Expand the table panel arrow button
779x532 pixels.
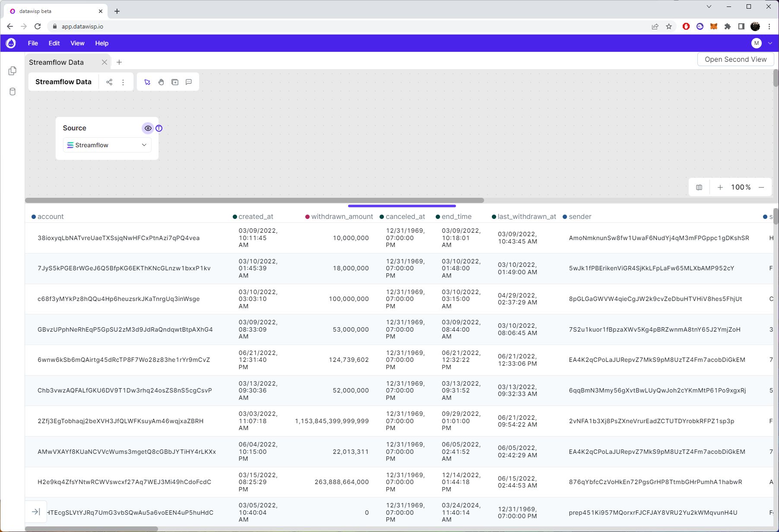(x=36, y=512)
